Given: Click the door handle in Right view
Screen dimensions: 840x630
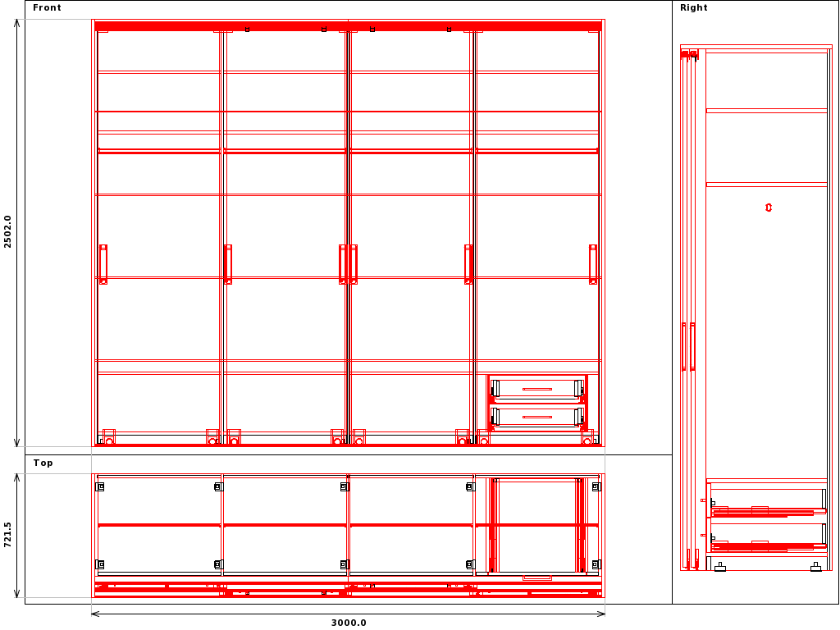Looking at the screenshot, I should pyautogui.click(x=692, y=346).
